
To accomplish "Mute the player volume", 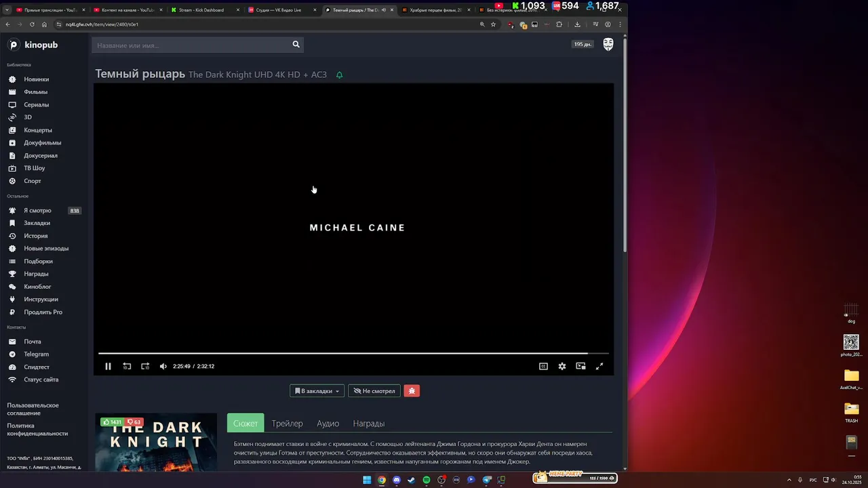I will pos(163,366).
